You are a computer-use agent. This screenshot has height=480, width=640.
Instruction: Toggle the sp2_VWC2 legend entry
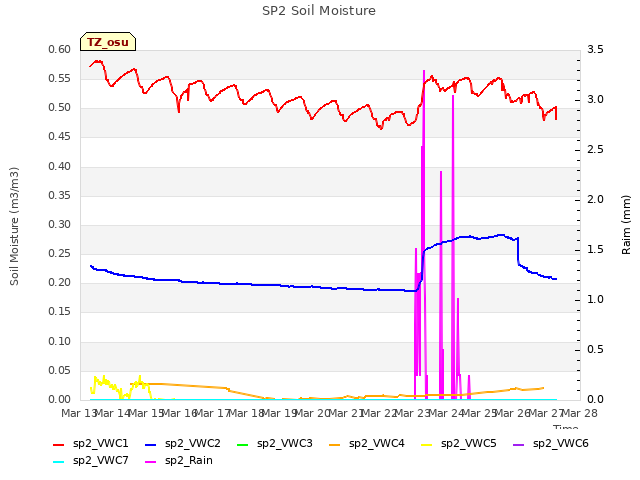coord(182,444)
